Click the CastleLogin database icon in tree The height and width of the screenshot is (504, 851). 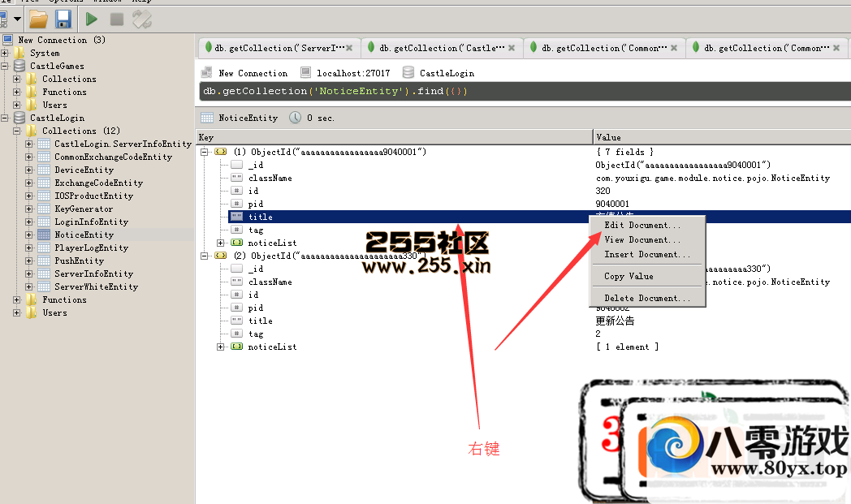point(19,118)
